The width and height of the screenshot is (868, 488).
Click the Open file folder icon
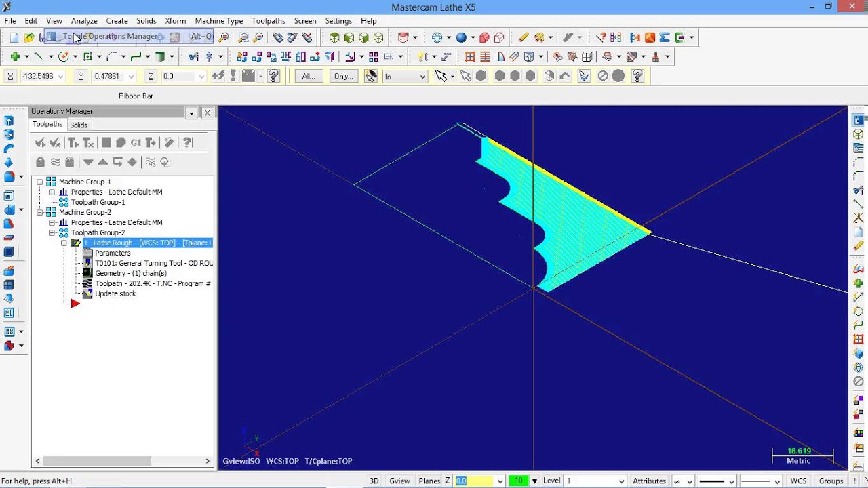[x=29, y=37]
